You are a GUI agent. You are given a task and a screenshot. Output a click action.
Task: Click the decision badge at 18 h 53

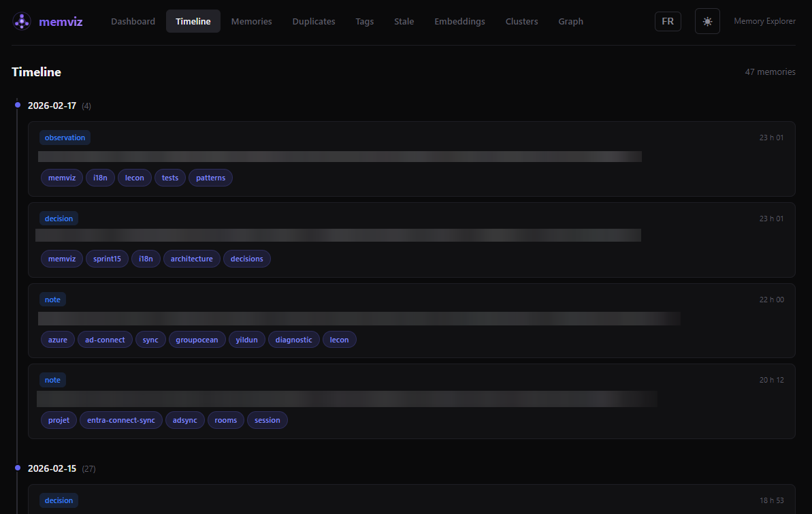59,500
